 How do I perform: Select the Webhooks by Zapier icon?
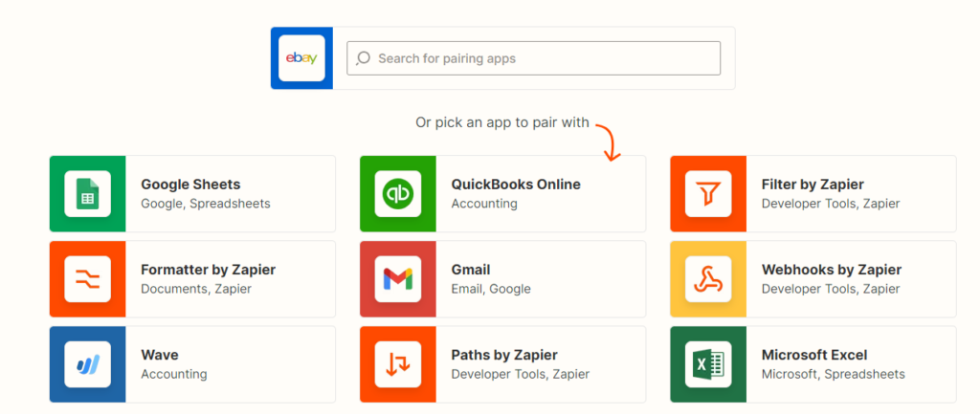[x=708, y=279]
